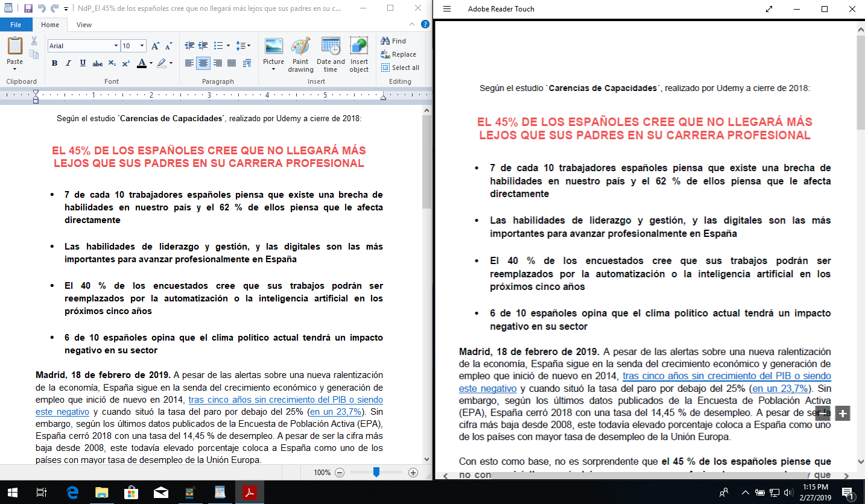This screenshot has height=504, width=865.
Task: Click the Replace button
Action: click(x=399, y=54)
